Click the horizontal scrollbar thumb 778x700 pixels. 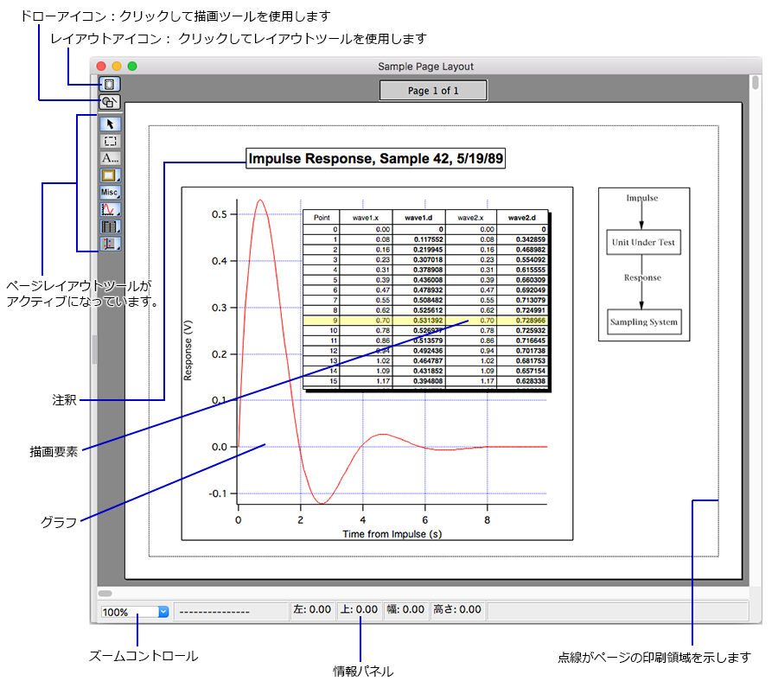click(x=105, y=594)
